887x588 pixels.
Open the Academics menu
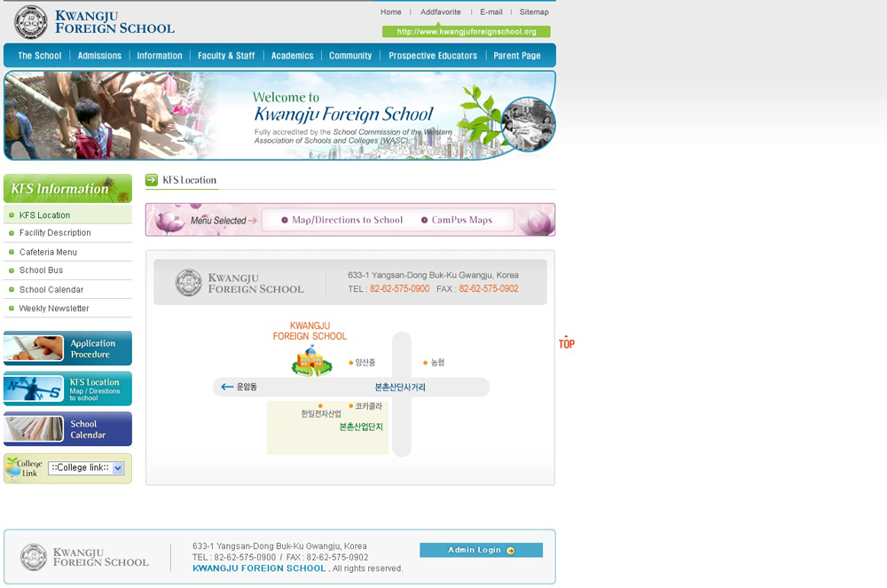coord(292,56)
